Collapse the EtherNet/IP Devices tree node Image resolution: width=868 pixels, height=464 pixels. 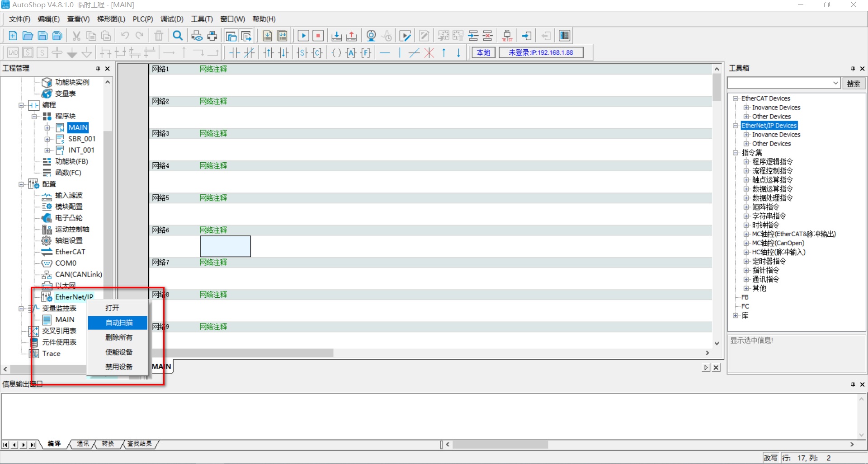pos(736,126)
